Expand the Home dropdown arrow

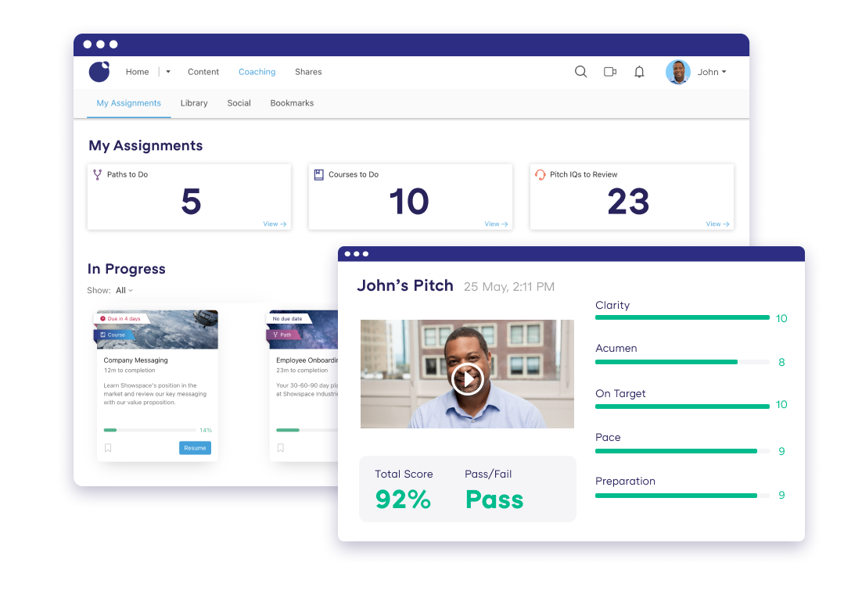168,72
